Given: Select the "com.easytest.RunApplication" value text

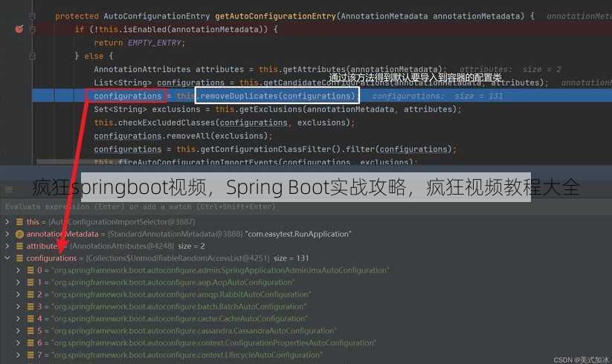Looking at the screenshot, I should 298,234.
